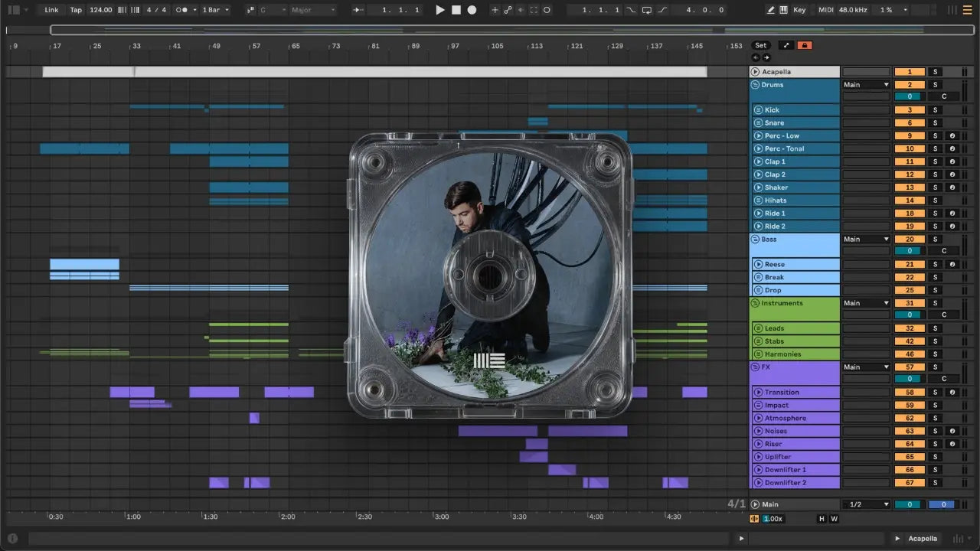
Task: Click the Tap tempo button
Action: 76,10
